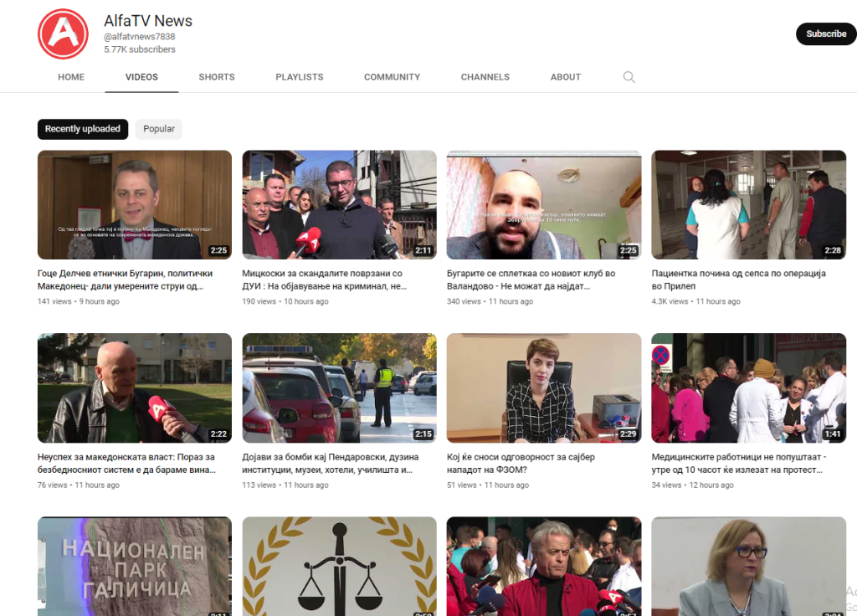This screenshot has height=616, width=857.
Task: Click '34 views • 12 hours ago' text
Action: (x=692, y=485)
